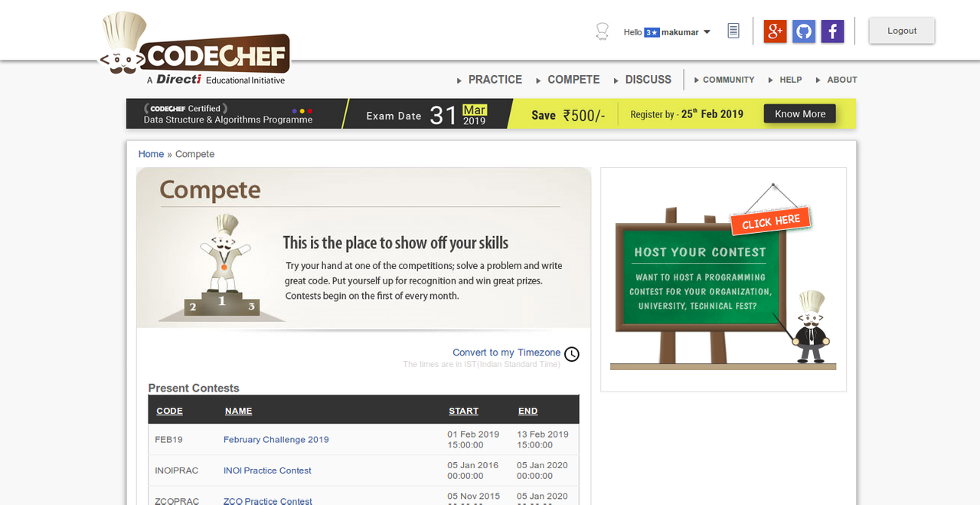The image size is (980, 505).
Task: Click Convert to my Timezone link
Action: pyautogui.click(x=506, y=353)
